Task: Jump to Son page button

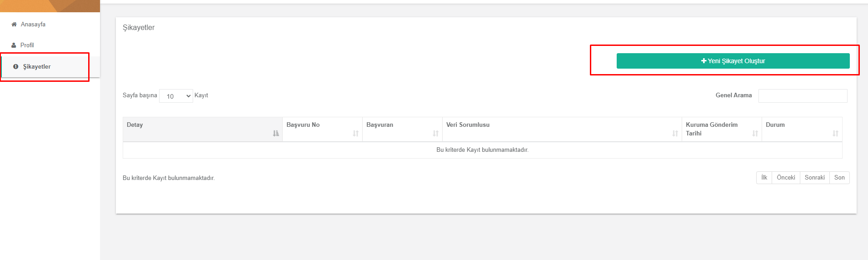Action: pos(839,178)
